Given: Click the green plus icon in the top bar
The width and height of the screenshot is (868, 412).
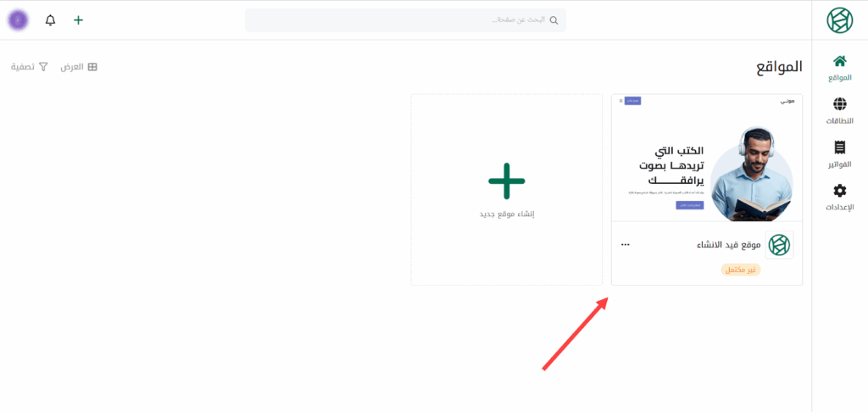Looking at the screenshot, I should click(79, 19).
